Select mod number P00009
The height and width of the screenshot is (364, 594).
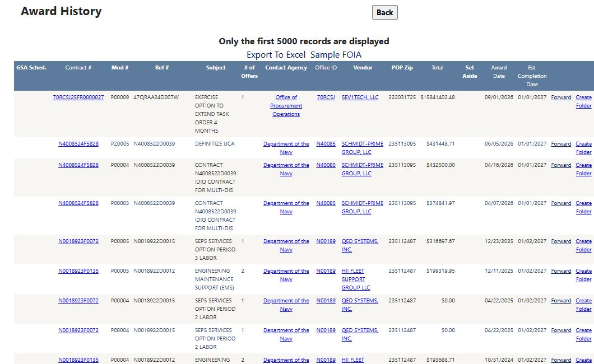pos(120,97)
